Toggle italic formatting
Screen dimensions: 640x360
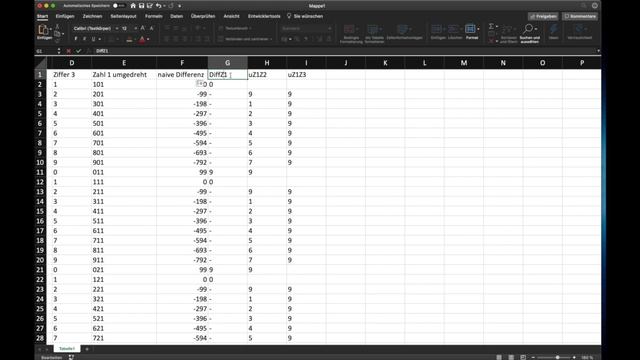click(x=84, y=39)
